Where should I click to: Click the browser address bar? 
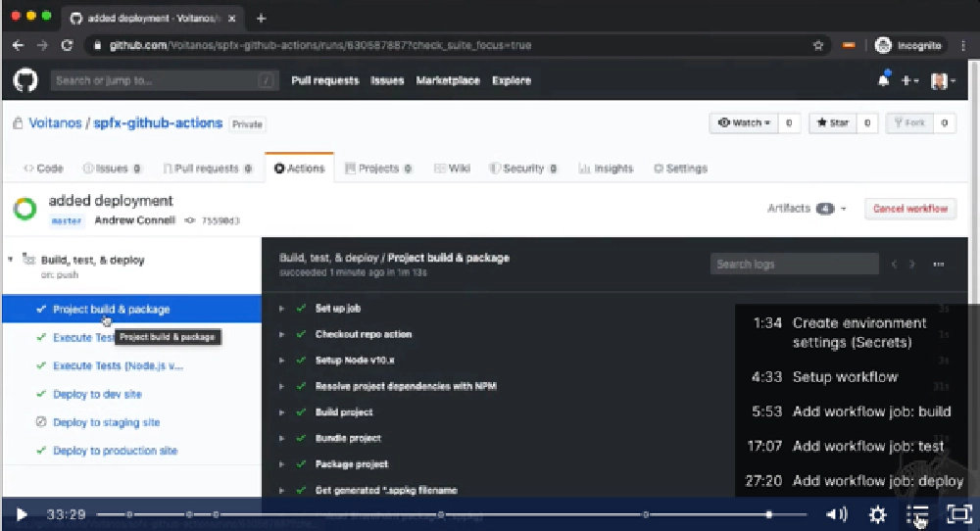457,45
